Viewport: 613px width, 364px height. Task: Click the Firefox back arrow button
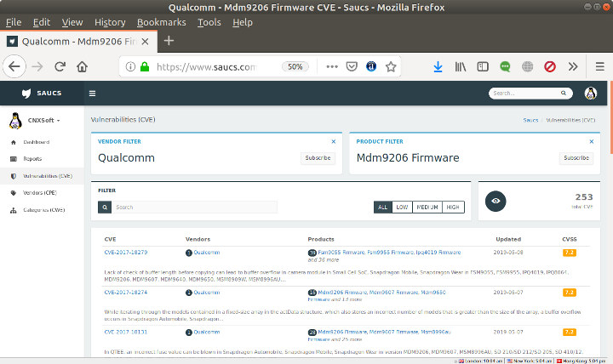(14, 67)
